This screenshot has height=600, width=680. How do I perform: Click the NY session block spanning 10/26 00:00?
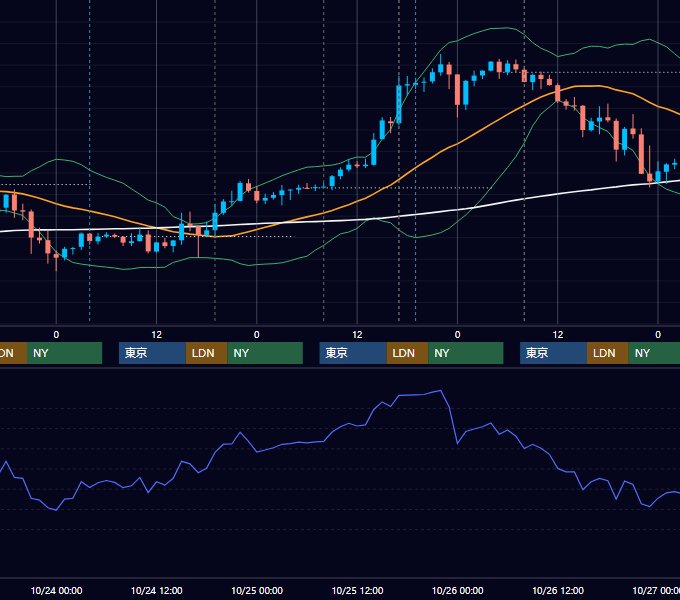(x=466, y=353)
